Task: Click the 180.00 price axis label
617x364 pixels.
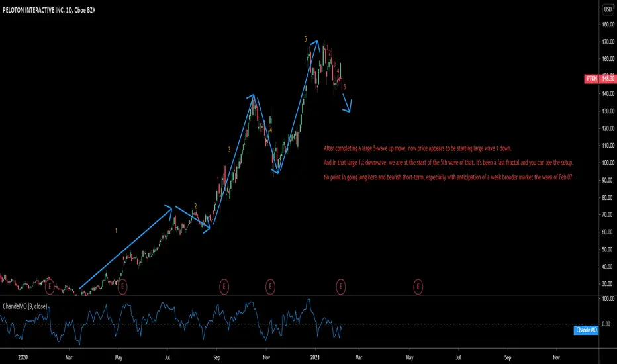Action: coord(608,24)
